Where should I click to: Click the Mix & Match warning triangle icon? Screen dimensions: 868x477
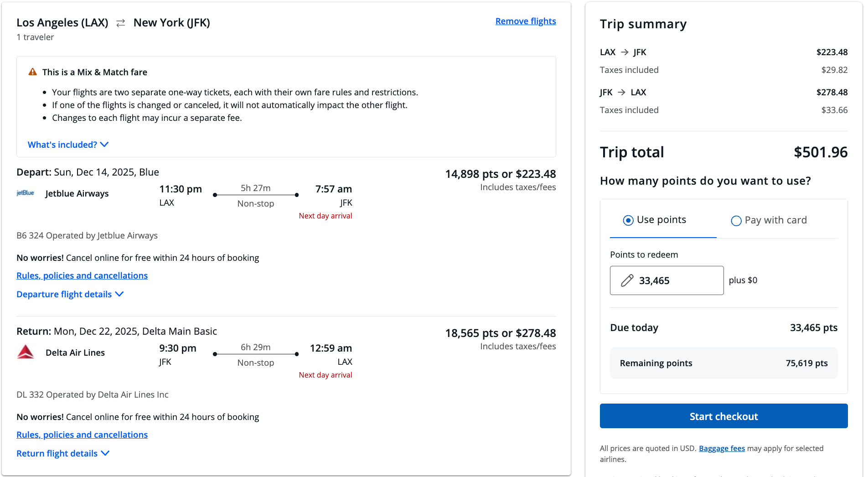click(33, 72)
